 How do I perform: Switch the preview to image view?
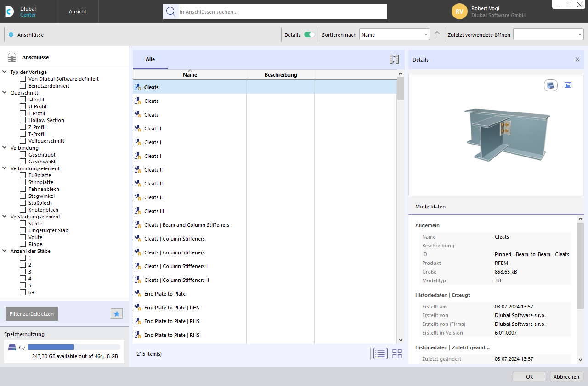568,85
